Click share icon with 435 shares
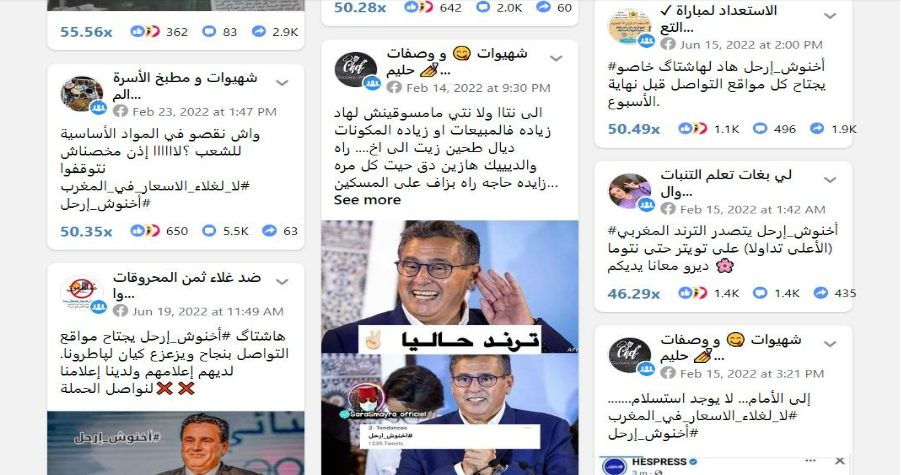901x475 pixels. pos(821,293)
